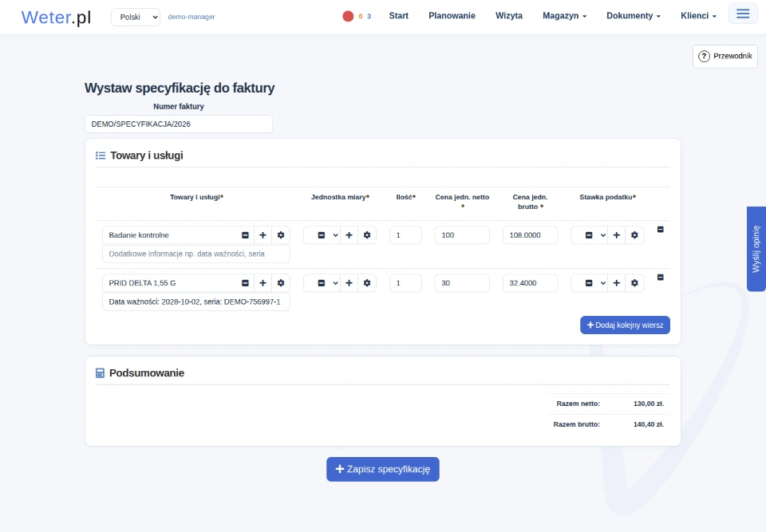766x532 pixels.
Task: Click the additional info field under Badanie kontrolne
Action: [x=196, y=254]
